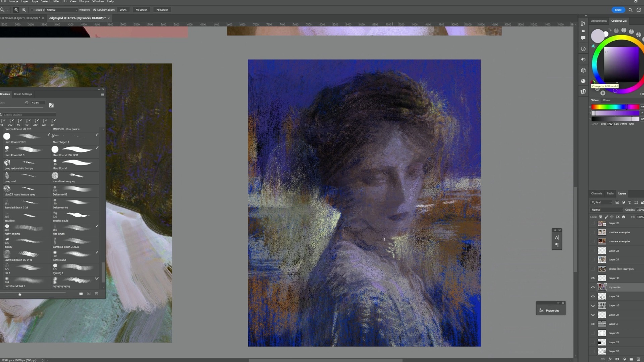Collapse the Brushes panel double-arrow
Viewport: 644px width, 362px height.
pos(99,89)
